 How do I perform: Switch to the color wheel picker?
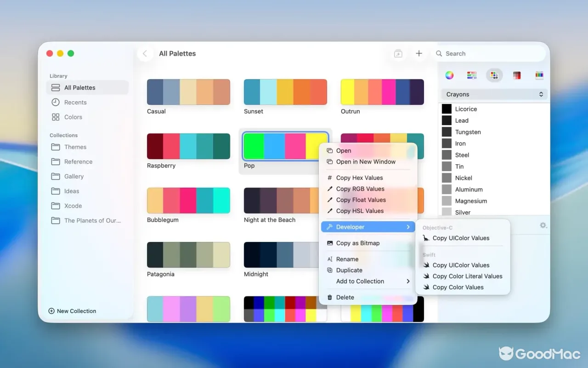point(450,75)
